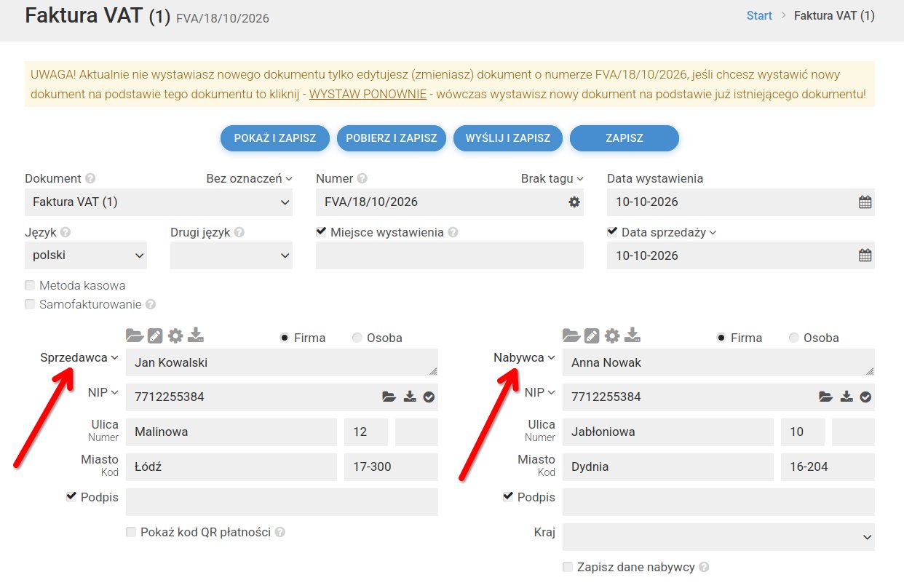
Task: Follow the WYSTAW PONOWNIE link
Action: point(368,95)
